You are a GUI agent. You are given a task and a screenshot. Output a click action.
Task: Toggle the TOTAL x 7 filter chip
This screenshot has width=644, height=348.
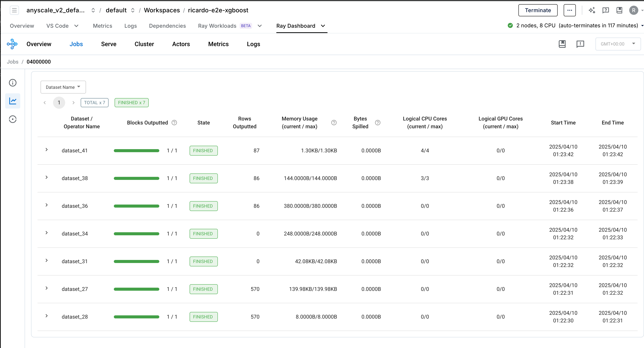tap(95, 103)
